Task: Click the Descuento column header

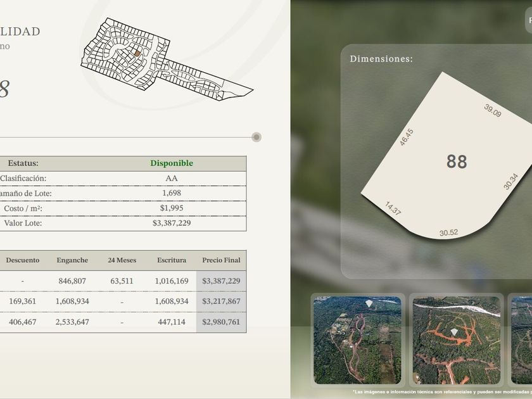Action: (22, 260)
